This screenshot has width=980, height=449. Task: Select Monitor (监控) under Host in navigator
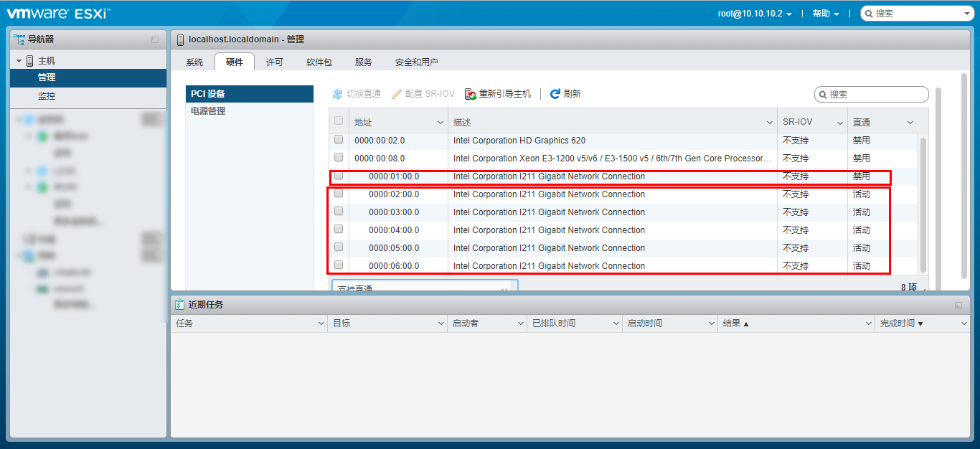click(x=88, y=96)
